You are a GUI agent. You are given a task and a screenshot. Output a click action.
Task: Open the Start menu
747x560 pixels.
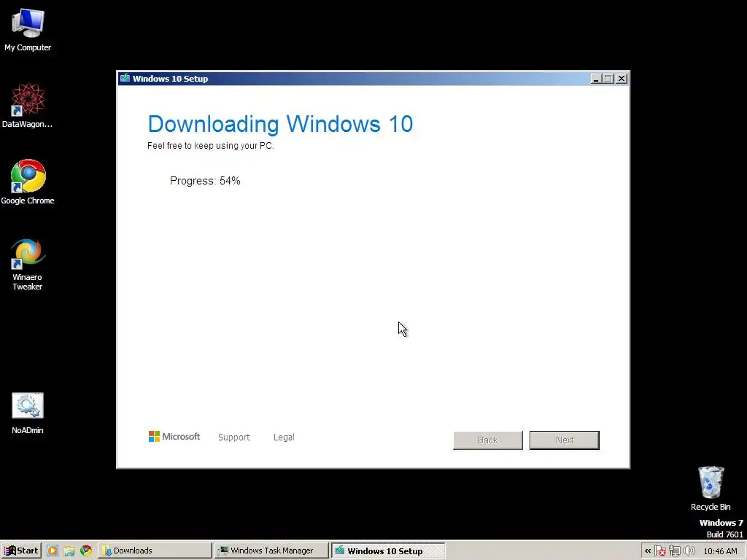click(21, 551)
